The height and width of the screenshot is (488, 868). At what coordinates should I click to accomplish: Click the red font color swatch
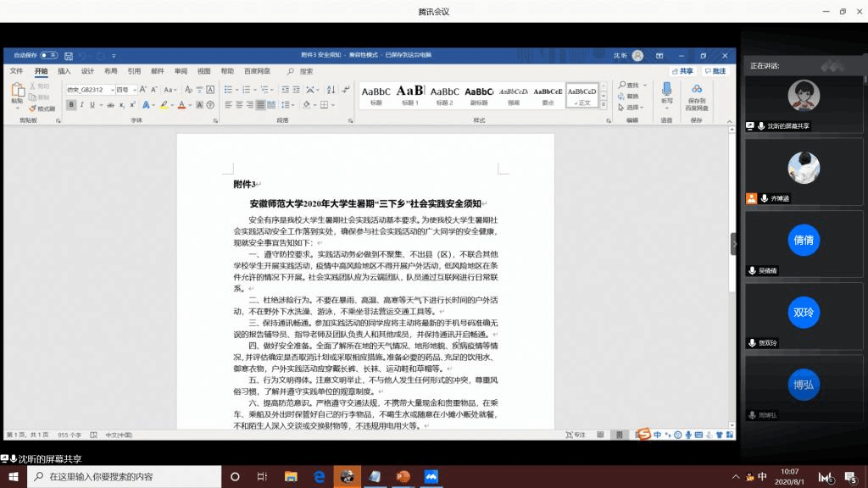[181, 105]
